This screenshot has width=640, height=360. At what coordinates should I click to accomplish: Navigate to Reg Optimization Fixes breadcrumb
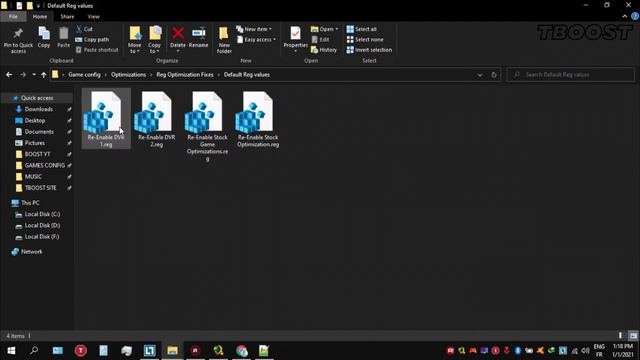(185, 75)
